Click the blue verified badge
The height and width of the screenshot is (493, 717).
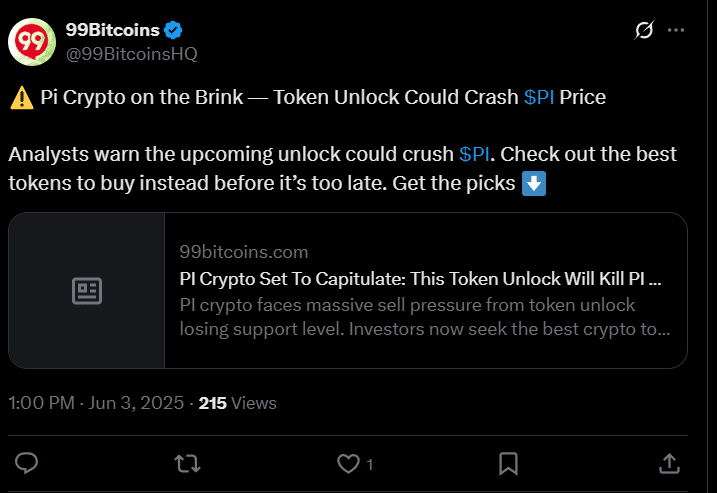click(x=173, y=30)
